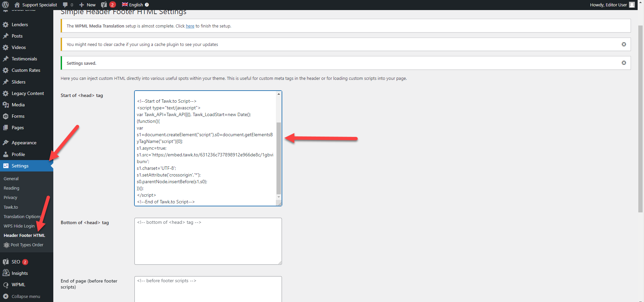Click the help question mark beside English

(147, 5)
